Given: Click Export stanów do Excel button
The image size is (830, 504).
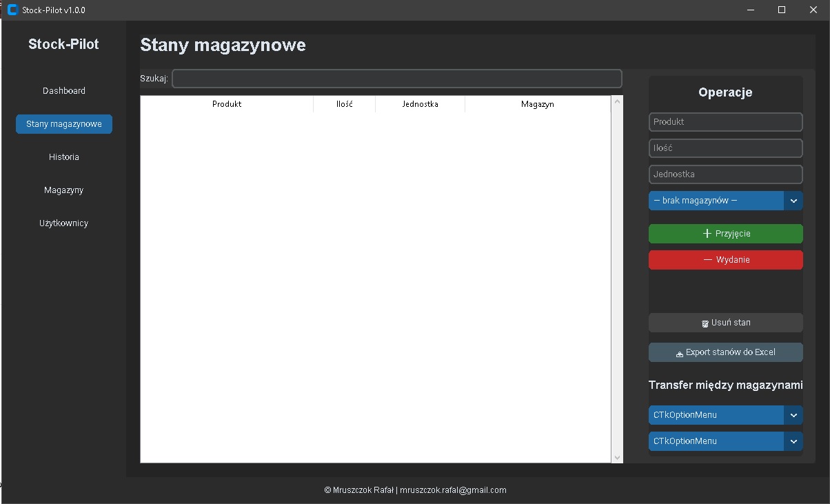Looking at the screenshot, I should point(726,352).
